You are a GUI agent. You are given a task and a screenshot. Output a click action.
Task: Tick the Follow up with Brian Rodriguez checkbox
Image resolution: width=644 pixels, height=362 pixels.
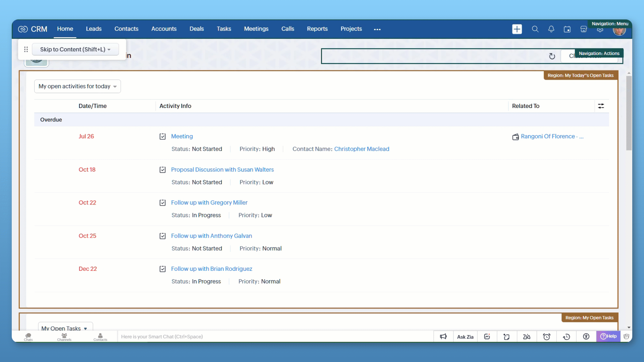click(x=163, y=269)
